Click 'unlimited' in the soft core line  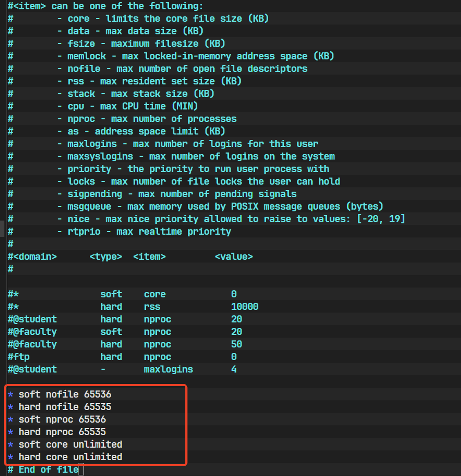98,444
